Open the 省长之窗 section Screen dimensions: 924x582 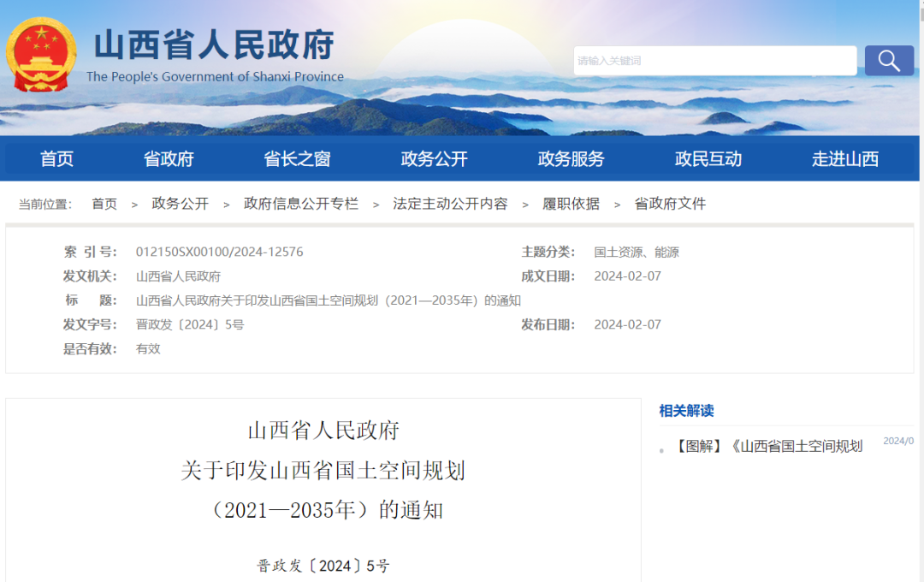pyautogui.click(x=296, y=158)
